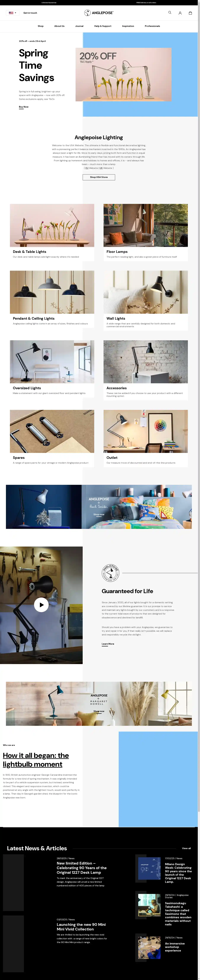Open the Help & Support menu

click(x=103, y=26)
